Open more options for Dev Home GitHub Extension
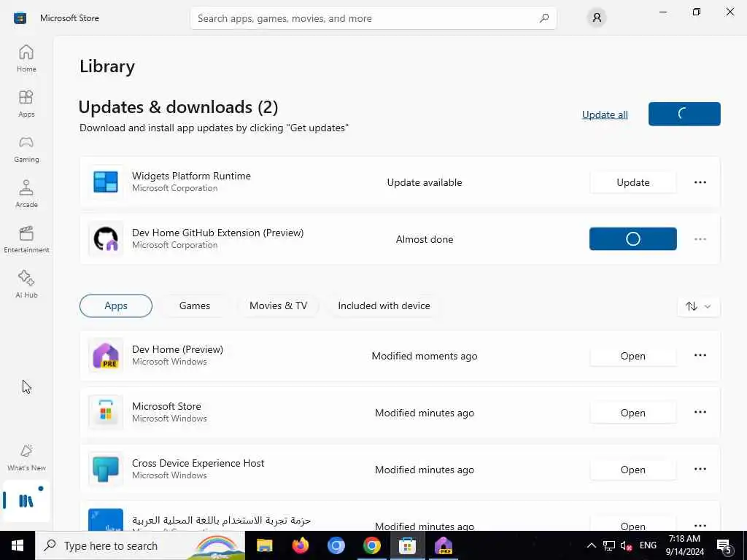Image resolution: width=747 pixels, height=560 pixels. tap(700, 238)
